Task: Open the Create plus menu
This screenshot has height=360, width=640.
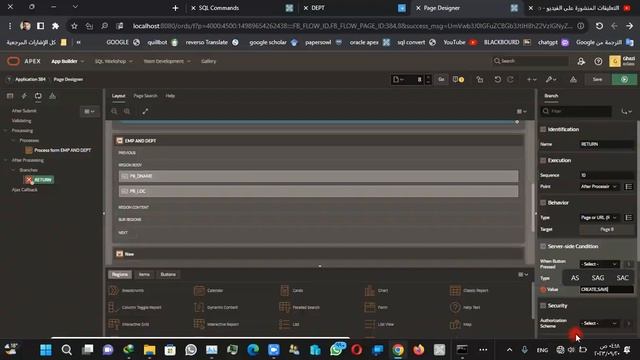Action: 531,80
